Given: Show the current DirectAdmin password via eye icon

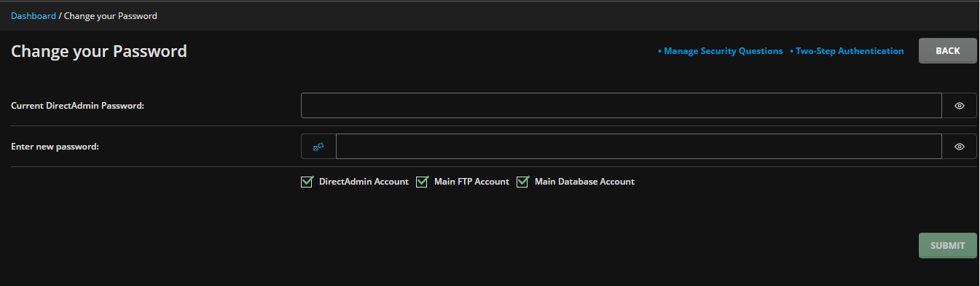Looking at the screenshot, I should point(960,106).
